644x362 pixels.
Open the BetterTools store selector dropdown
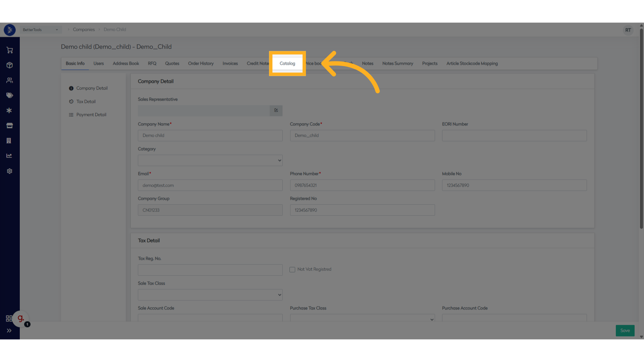coord(40,30)
